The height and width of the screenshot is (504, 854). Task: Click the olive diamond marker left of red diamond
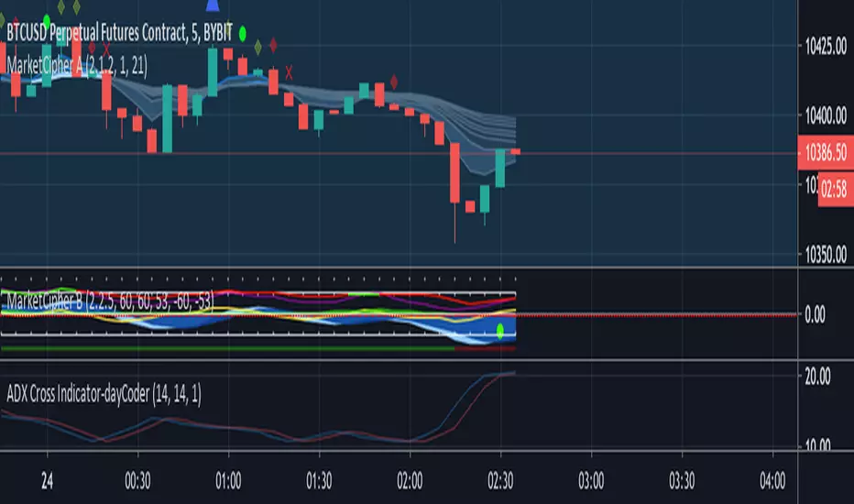coord(258,47)
